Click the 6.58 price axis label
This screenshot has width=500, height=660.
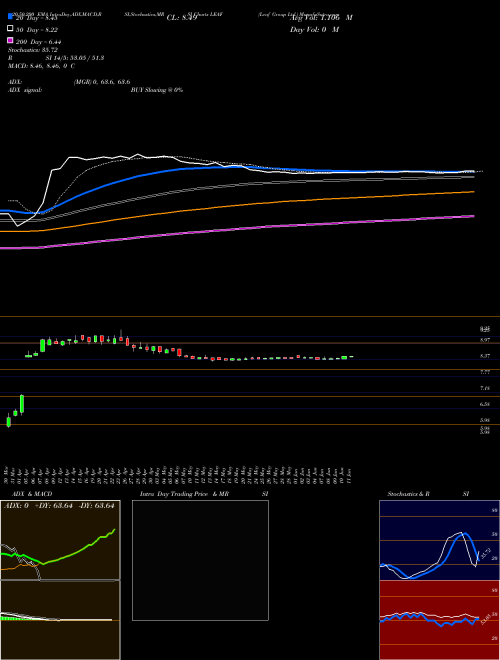click(485, 404)
